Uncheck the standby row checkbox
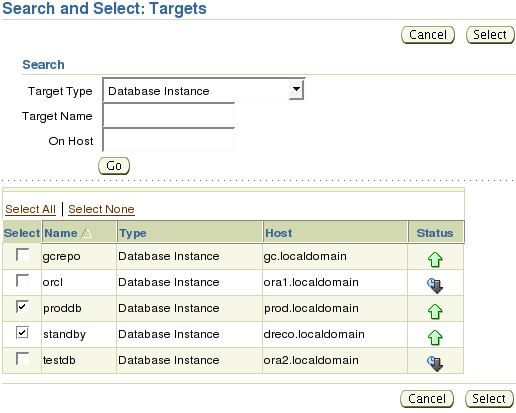Image resolution: width=516 pixels, height=413 pixels. point(22,333)
